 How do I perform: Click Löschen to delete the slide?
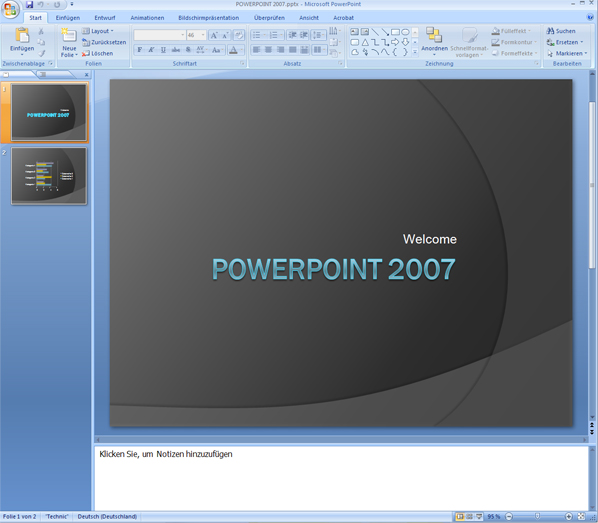tap(98, 53)
